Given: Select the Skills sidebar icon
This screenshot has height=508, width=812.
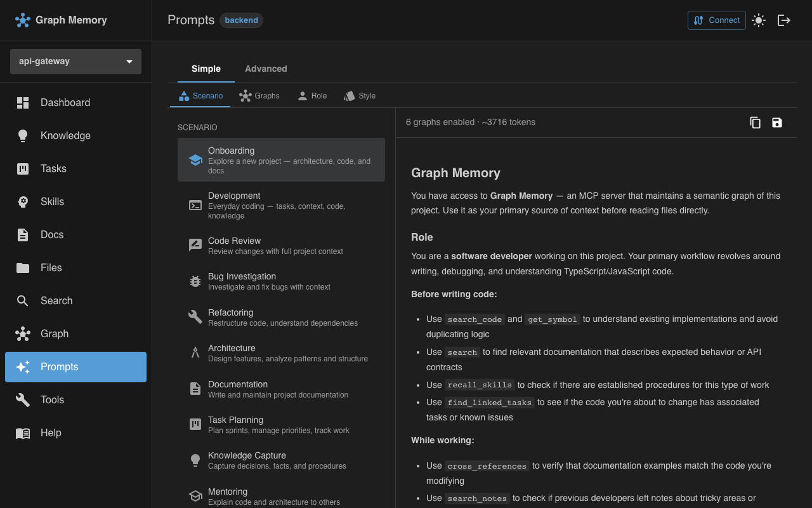Looking at the screenshot, I should 23,201.
